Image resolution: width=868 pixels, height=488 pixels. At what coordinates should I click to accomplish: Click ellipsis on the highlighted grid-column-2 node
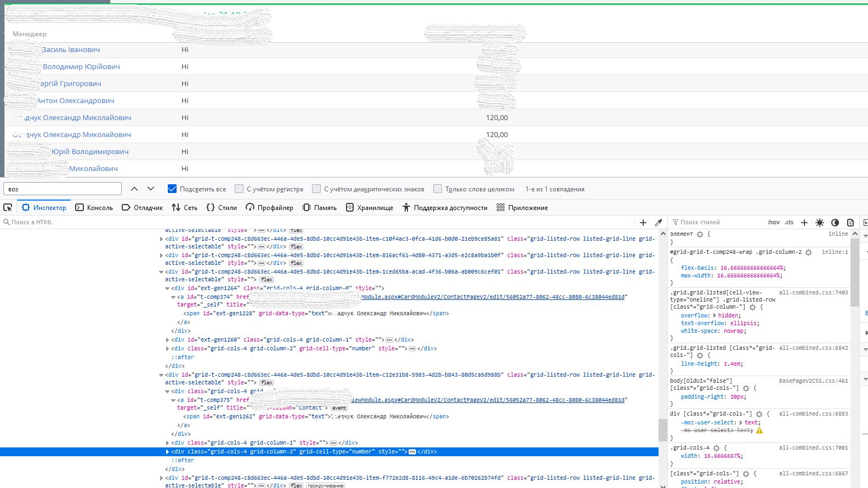[412, 452]
